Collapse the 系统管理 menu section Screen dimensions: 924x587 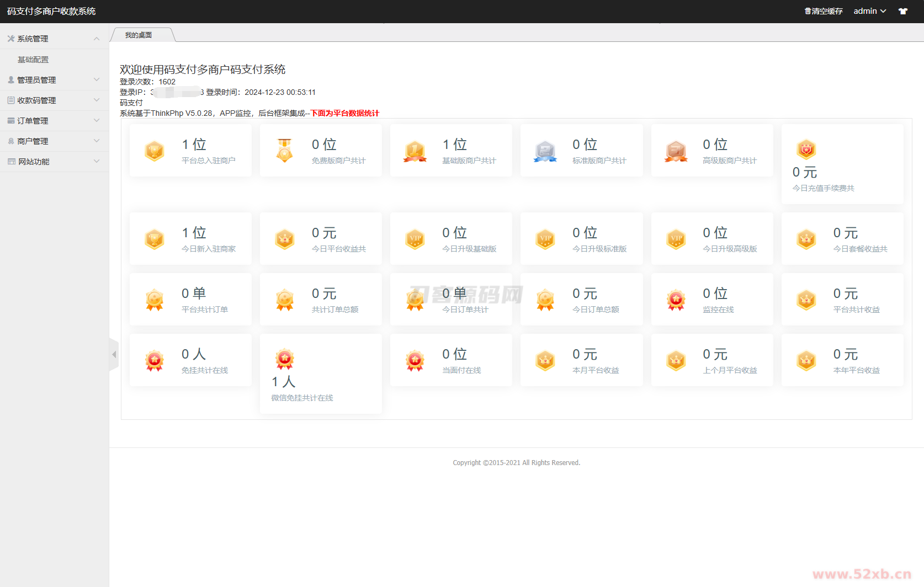coord(54,39)
